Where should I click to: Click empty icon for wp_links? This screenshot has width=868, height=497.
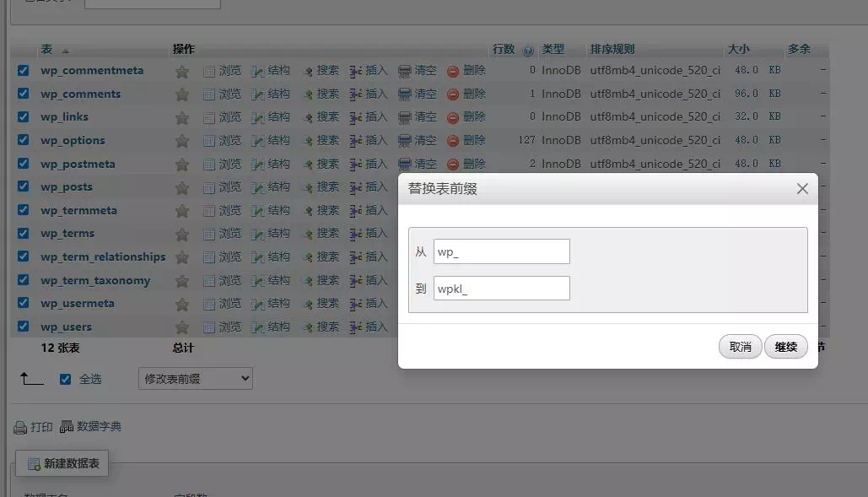(405, 118)
